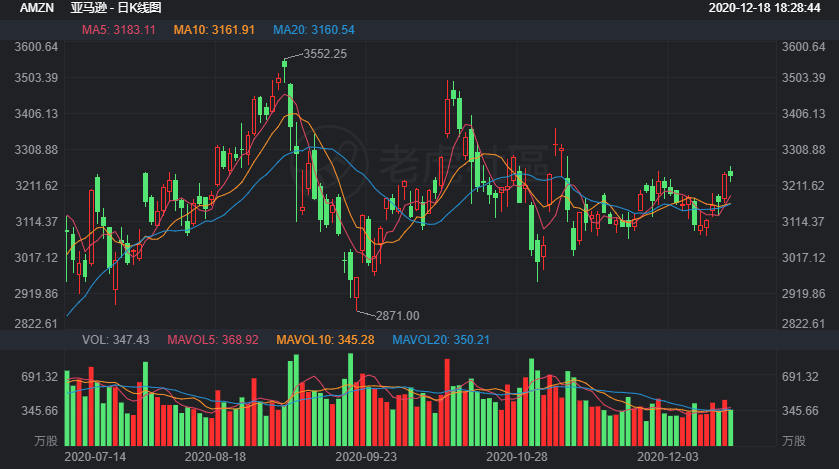Click the right volume axis value 345.66

point(800,411)
